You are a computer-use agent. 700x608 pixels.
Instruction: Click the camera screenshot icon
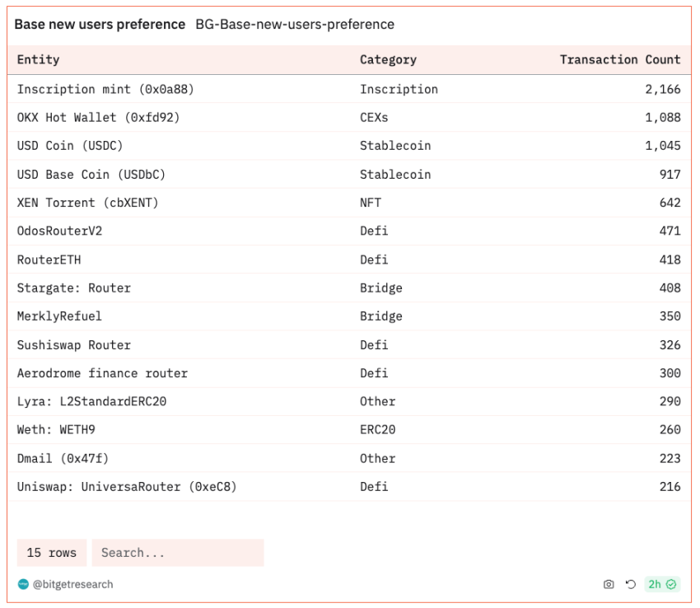[609, 584]
